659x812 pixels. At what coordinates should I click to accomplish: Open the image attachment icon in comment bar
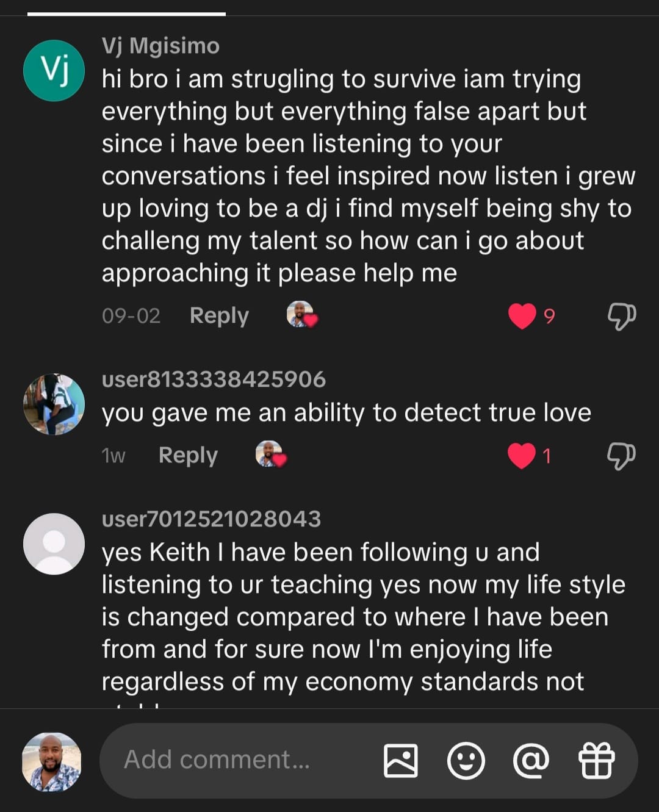[x=401, y=761]
